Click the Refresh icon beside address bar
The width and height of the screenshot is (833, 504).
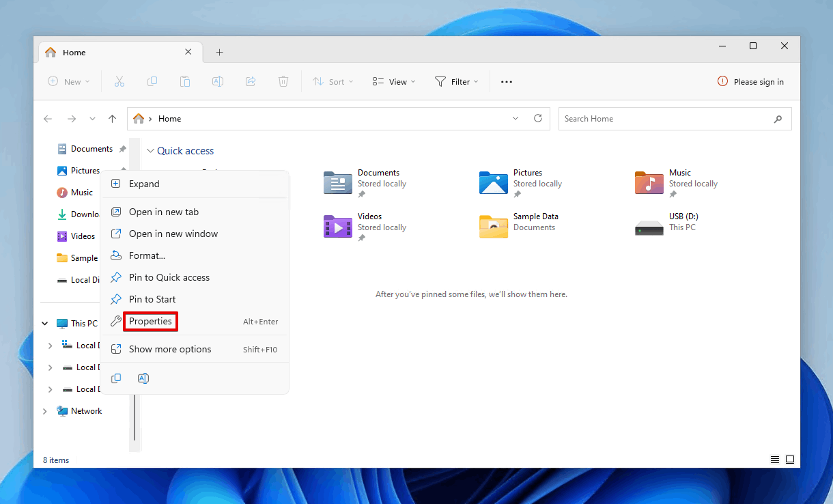coord(538,118)
